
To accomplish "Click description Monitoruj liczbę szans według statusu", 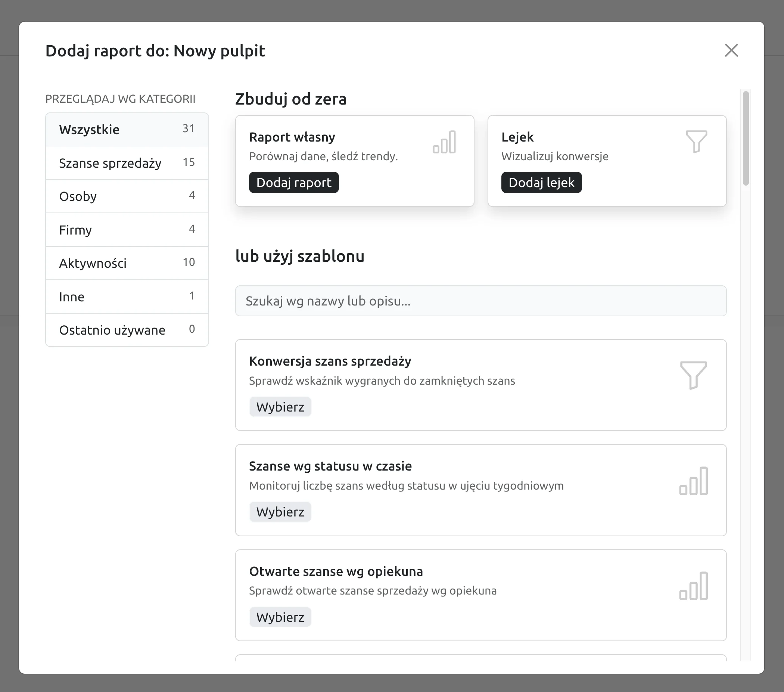I will (406, 485).
